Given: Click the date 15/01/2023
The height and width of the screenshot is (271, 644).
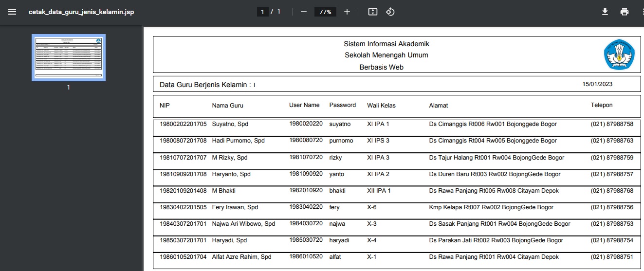Looking at the screenshot, I should pyautogui.click(x=597, y=84).
